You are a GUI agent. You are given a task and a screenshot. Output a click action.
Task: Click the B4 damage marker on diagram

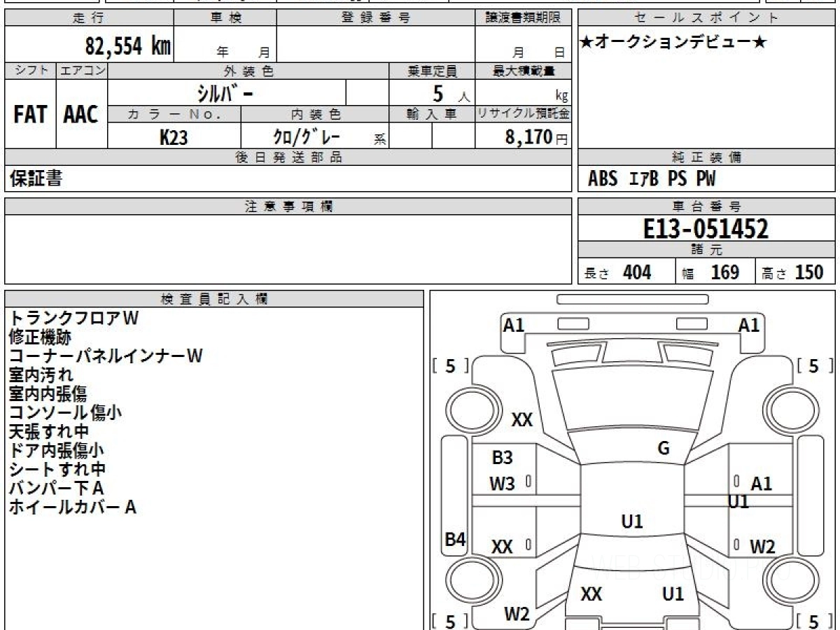pos(455,539)
